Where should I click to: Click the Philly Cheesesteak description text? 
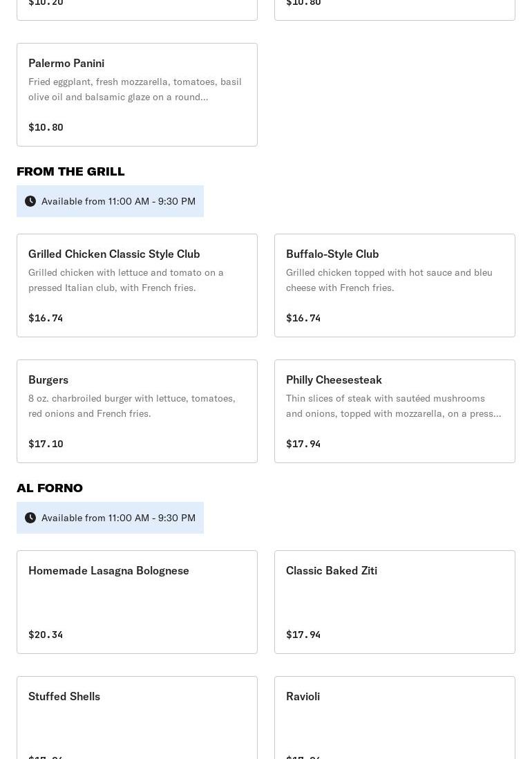393,406
